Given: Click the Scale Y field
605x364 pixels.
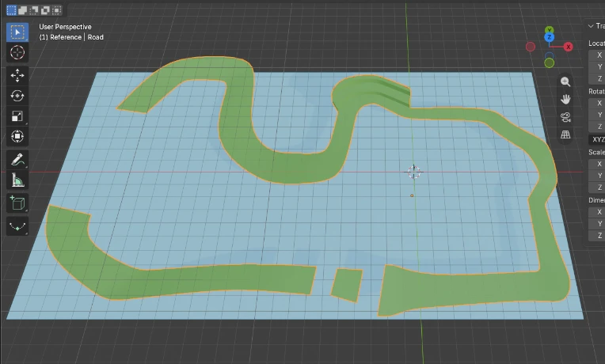Looking at the screenshot, I should (596, 176).
